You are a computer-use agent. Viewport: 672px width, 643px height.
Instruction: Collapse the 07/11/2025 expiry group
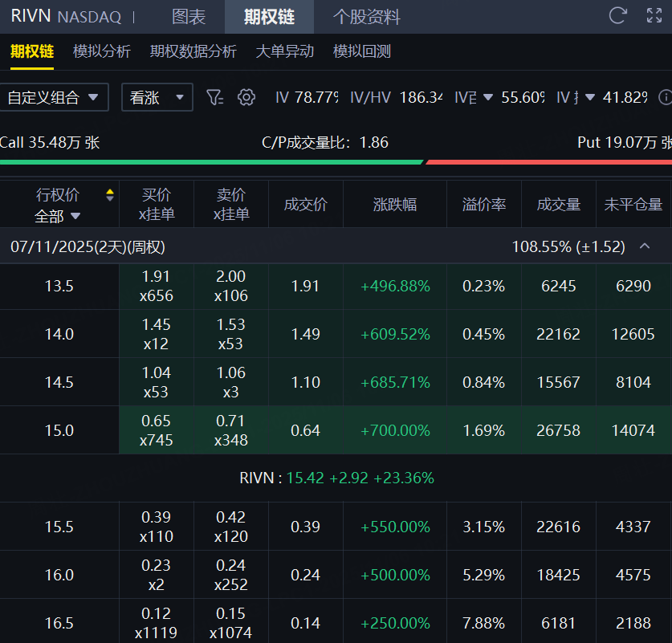point(644,246)
